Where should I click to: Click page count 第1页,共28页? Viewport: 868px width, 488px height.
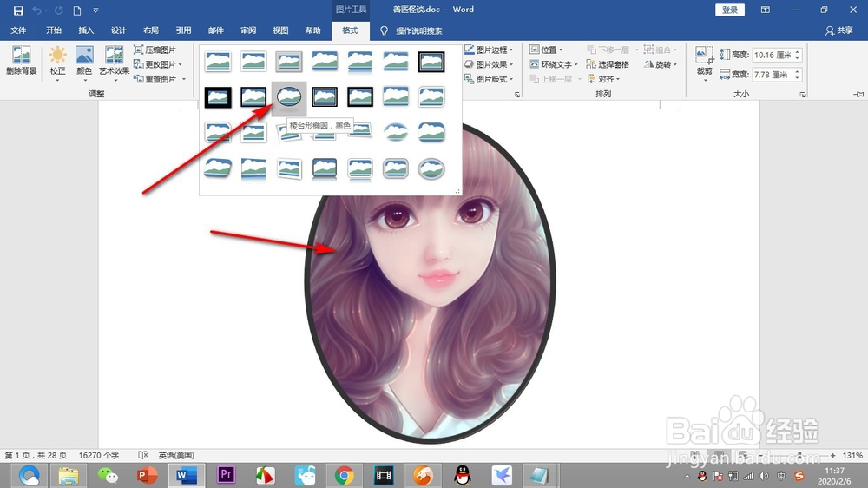pos(36,455)
